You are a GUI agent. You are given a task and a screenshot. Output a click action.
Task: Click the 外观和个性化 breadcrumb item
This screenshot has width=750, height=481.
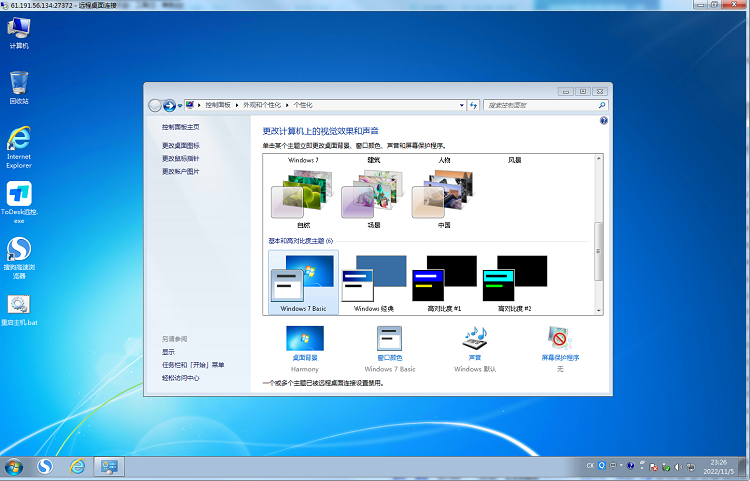[262, 104]
